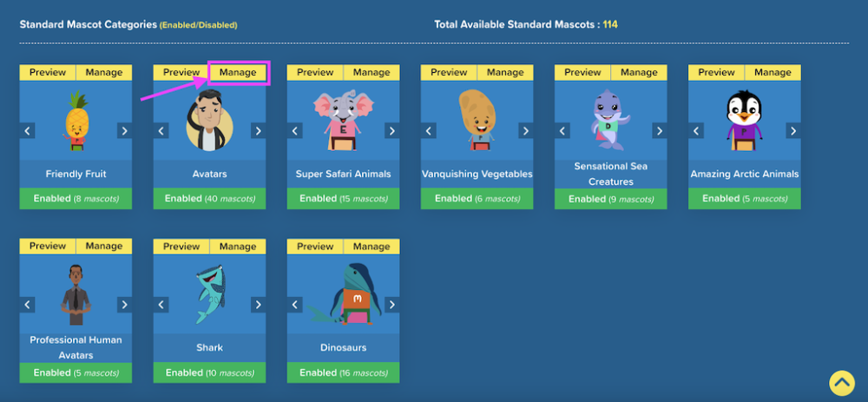This screenshot has height=402, width=868.
Task: Click the Avatars man mascot image
Action: [x=210, y=120]
